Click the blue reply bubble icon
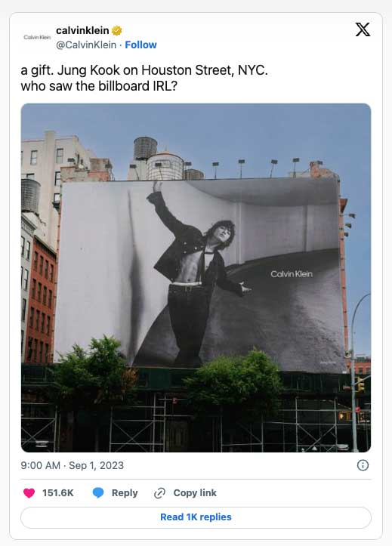This screenshot has width=392, height=546. [x=98, y=492]
